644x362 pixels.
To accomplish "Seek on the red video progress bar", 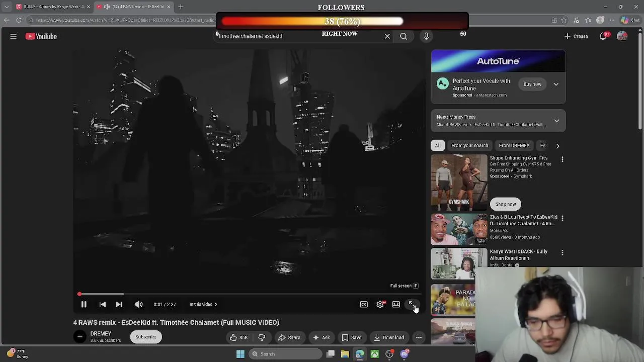I will coord(249,294).
